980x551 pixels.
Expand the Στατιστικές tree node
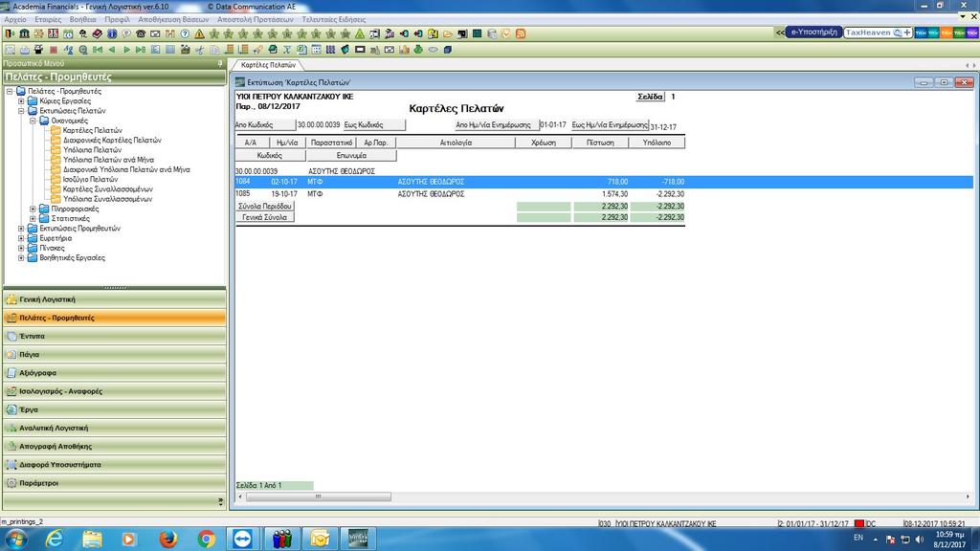pyautogui.click(x=33, y=219)
